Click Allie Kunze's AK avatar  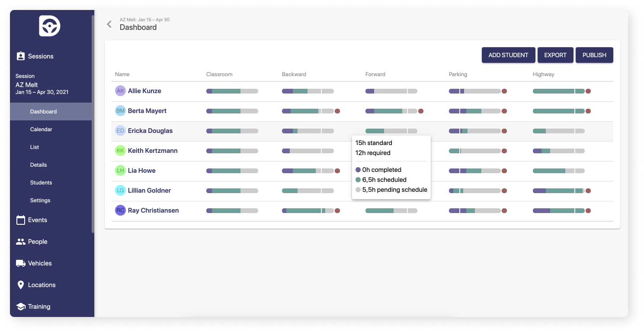(x=120, y=91)
